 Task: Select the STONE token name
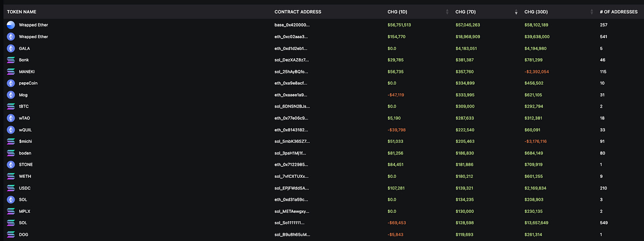26,164
